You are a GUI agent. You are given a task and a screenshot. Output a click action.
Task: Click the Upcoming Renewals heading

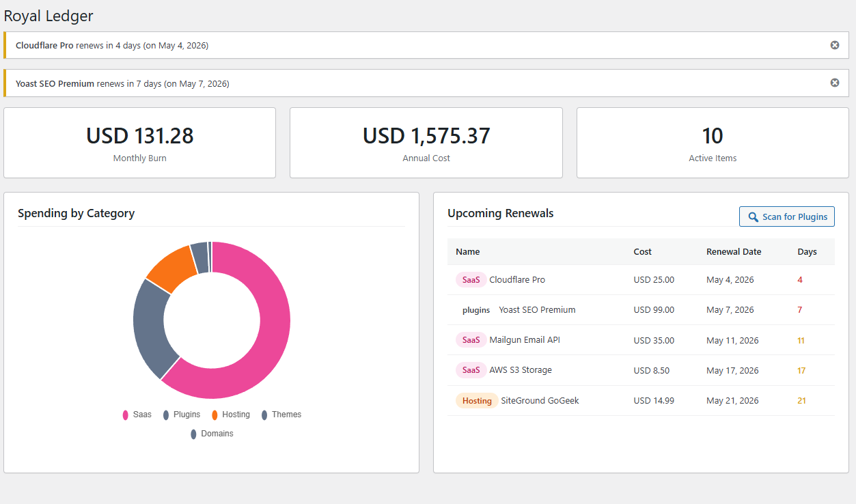coord(501,213)
